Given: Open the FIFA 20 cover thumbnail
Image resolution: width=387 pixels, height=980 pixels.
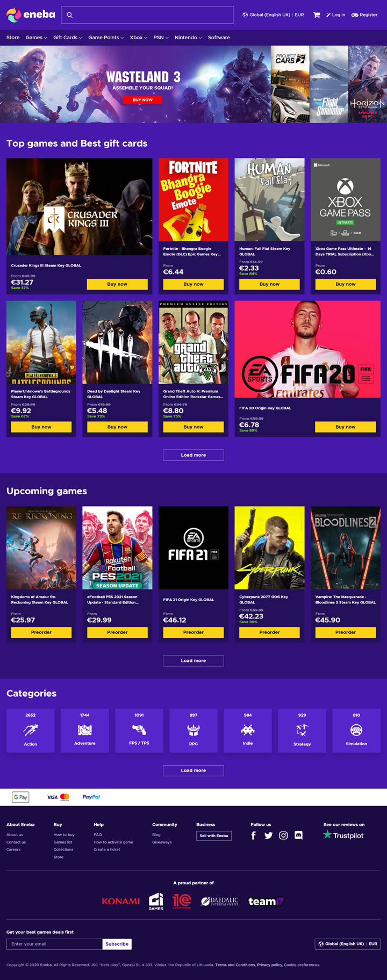Looking at the screenshot, I should pyautogui.click(x=307, y=349).
